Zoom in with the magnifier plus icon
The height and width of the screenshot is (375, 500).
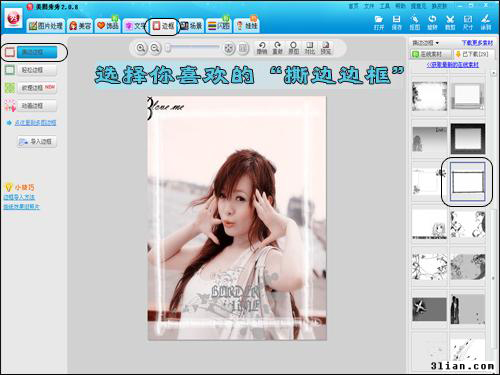pos(141,48)
